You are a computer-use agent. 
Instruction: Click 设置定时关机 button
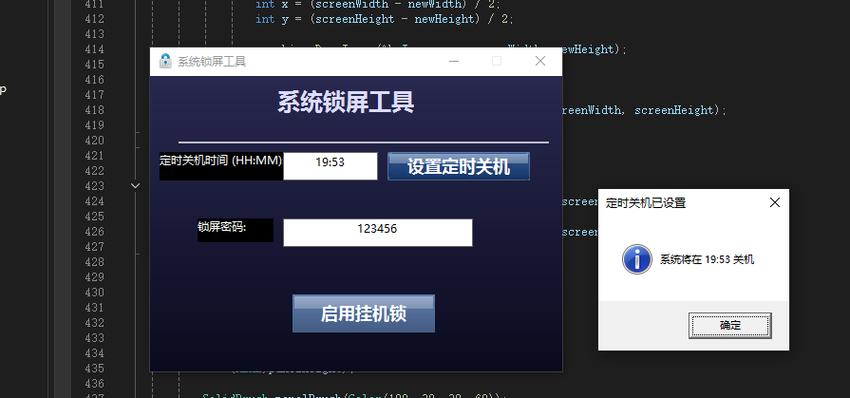[459, 166]
